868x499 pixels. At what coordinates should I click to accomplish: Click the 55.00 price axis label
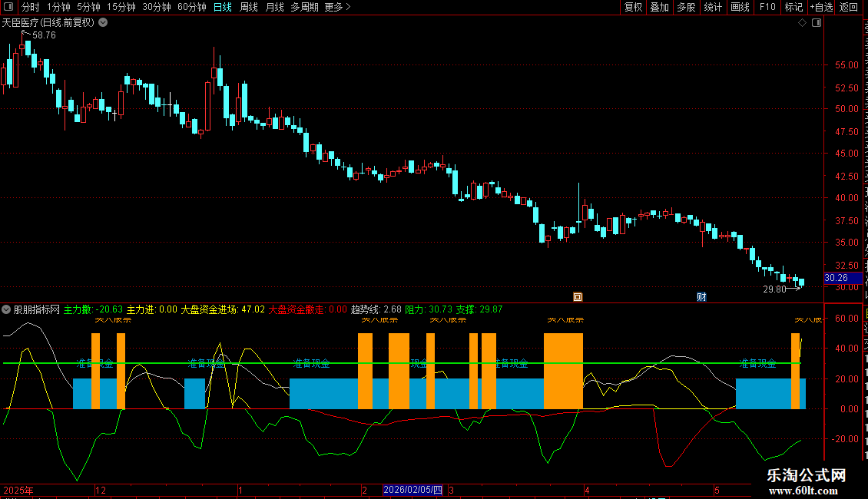pyautogui.click(x=846, y=65)
